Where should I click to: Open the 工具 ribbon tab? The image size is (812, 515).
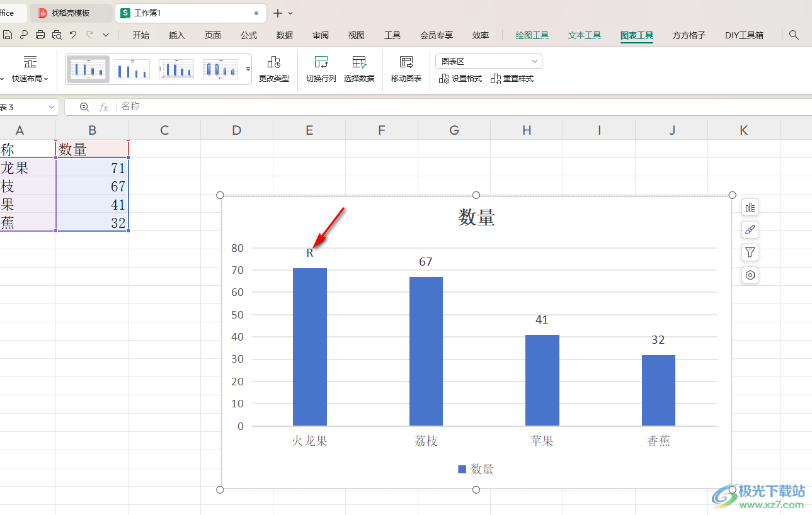pyautogui.click(x=392, y=35)
